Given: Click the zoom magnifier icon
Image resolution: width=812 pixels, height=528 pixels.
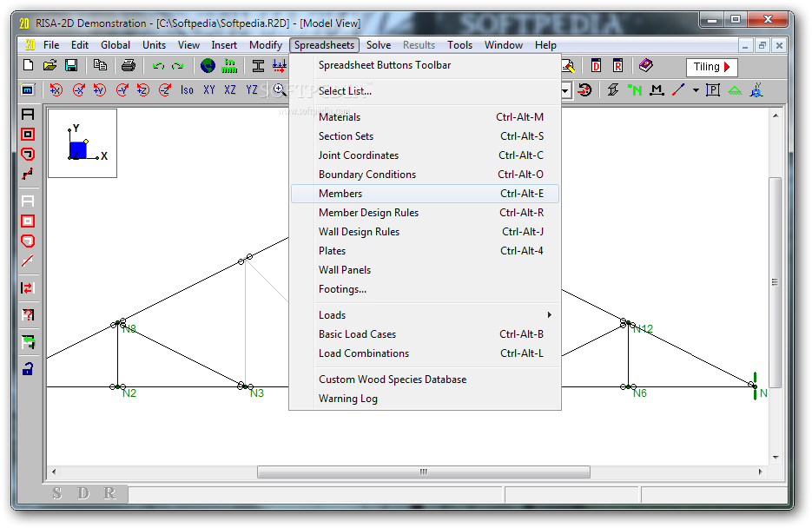Looking at the screenshot, I should click(x=280, y=90).
